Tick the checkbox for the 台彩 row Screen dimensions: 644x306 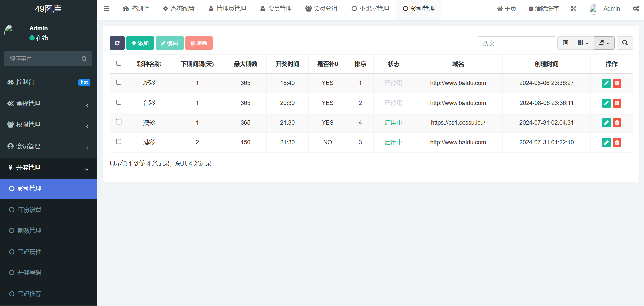point(119,102)
